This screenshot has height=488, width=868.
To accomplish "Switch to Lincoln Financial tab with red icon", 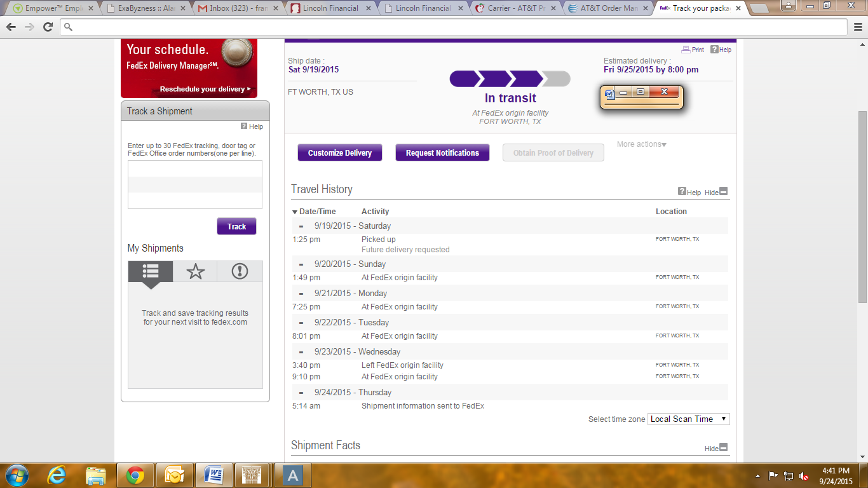I will coord(330,8).
